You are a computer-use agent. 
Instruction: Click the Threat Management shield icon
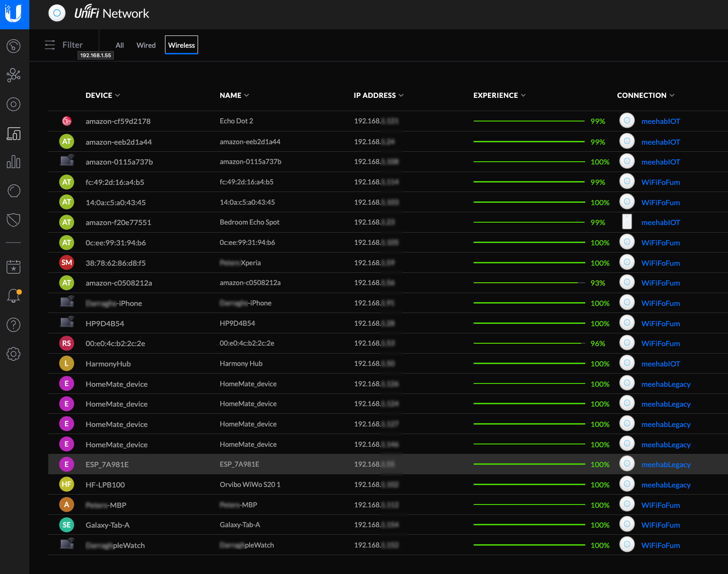pyautogui.click(x=14, y=220)
